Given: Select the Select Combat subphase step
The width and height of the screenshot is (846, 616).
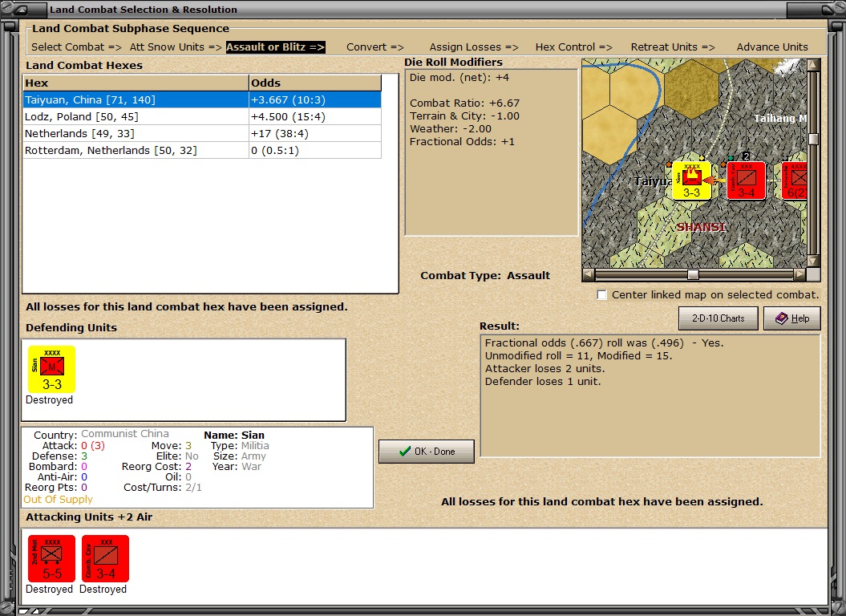Looking at the screenshot, I should click(77, 47).
